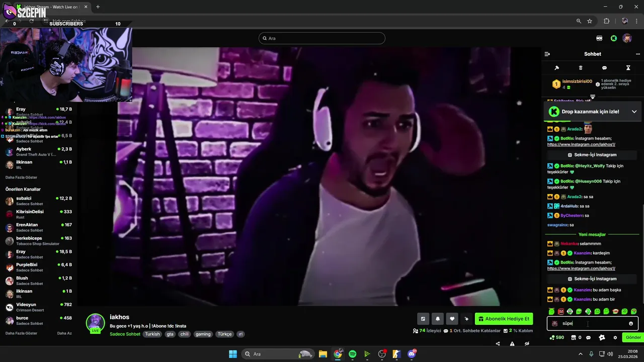Open Blush recommended channel

point(39,281)
